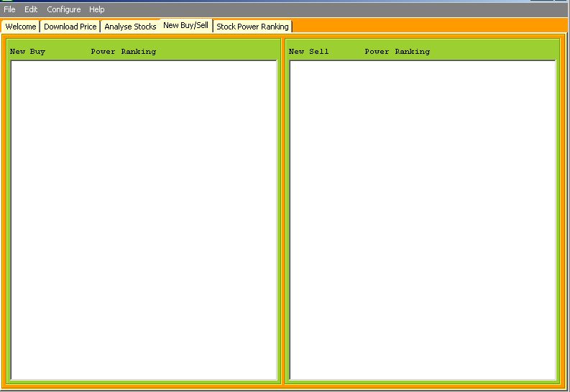Image resolution: width=570 pixels, height=392 pixels.
Task: Click orange tab strip right of Stock Power Ranking
Action: pyautogui.click(x=431, y=27)
